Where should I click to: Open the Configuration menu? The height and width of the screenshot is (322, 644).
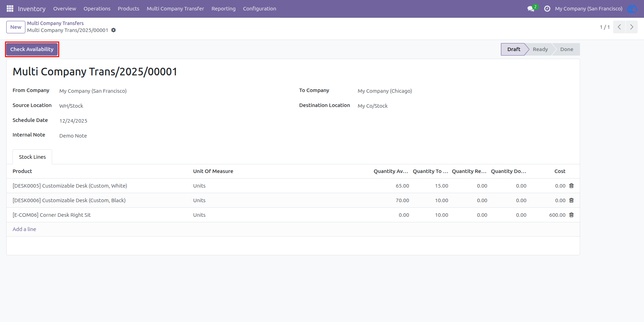(259, 9)
